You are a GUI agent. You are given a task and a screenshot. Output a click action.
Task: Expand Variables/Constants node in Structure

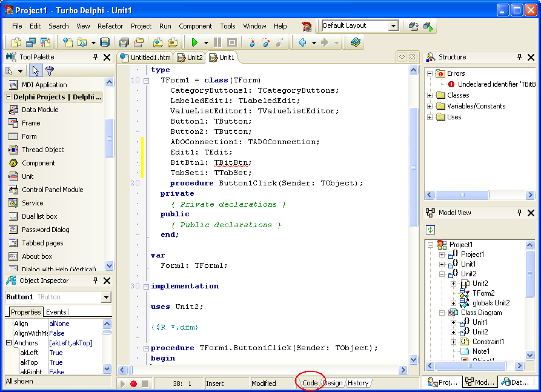430,106
